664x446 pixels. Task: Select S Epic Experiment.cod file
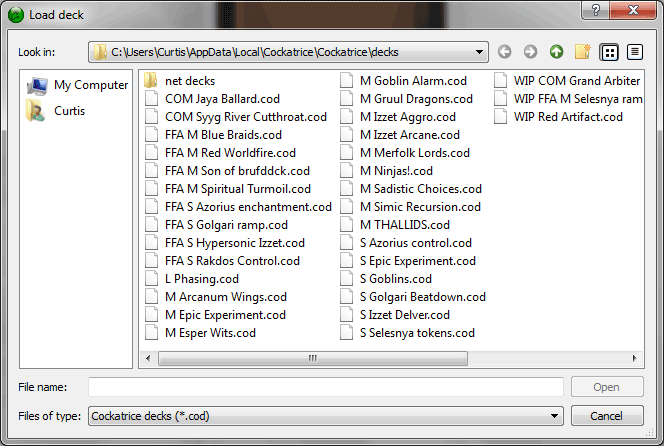408,261
